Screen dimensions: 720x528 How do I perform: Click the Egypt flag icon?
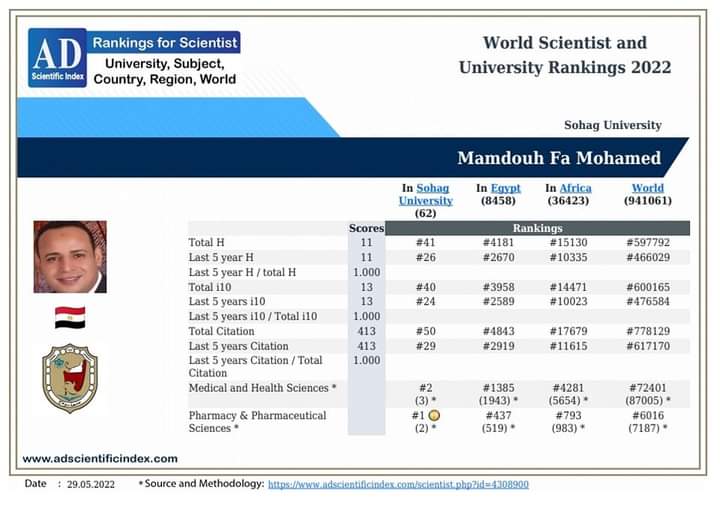(x=70, y=318)
